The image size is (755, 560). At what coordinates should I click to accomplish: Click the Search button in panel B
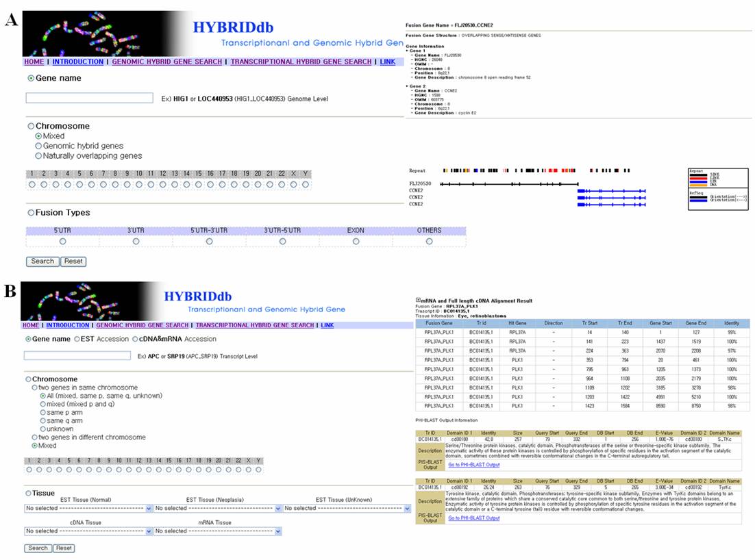click(38, 548)
